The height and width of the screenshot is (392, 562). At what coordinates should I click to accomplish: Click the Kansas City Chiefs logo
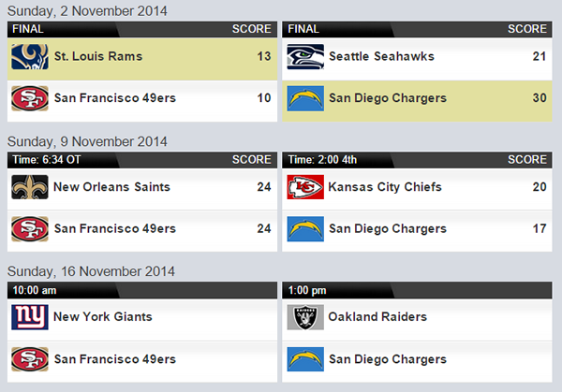click(305, 187)
